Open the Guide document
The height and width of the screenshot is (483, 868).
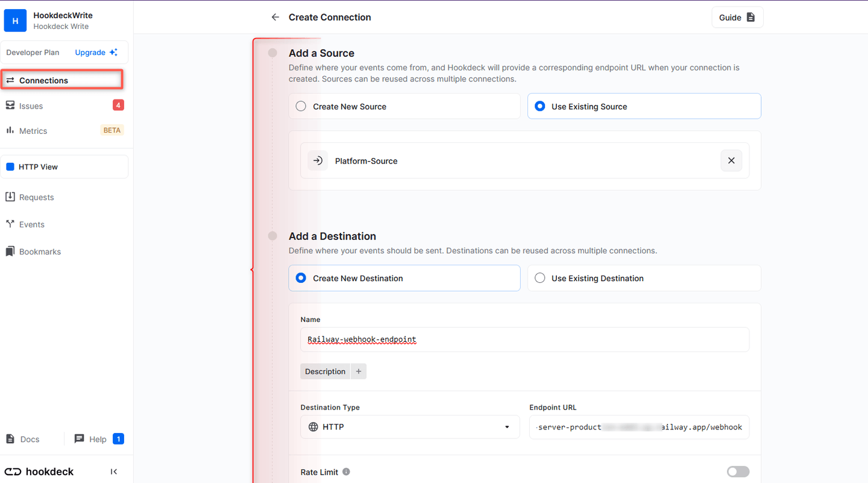[x=737, y=17]
